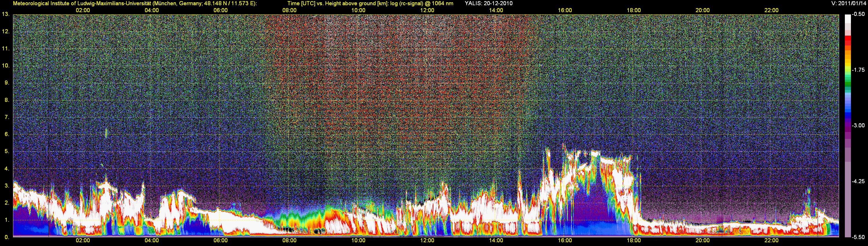Viewport: 868px width, 246px height.
Task: Select the 04:00 label on the top time axis
Action: (x=152, y=10)
